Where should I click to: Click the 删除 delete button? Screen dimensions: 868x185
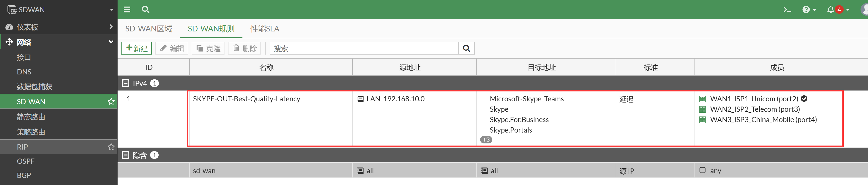pos(245,48)
